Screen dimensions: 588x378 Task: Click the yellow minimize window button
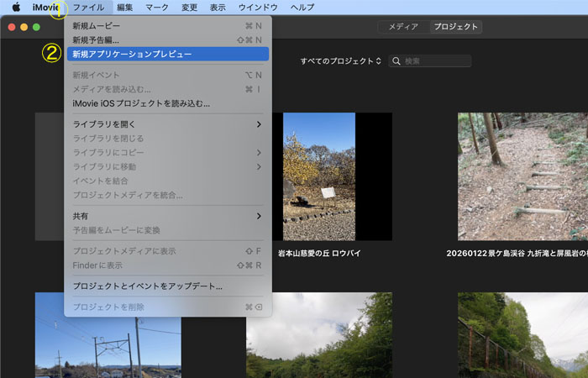point(24,27)
